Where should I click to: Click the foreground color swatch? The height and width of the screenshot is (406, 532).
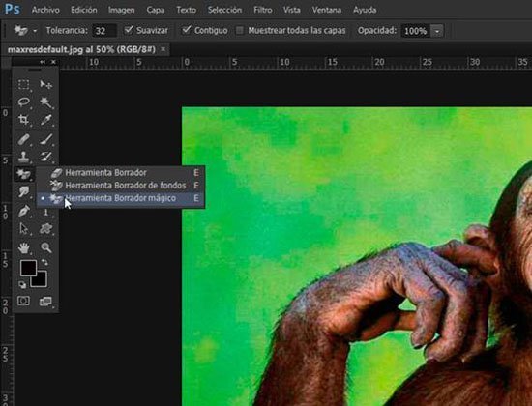click(x=28, y=268)
